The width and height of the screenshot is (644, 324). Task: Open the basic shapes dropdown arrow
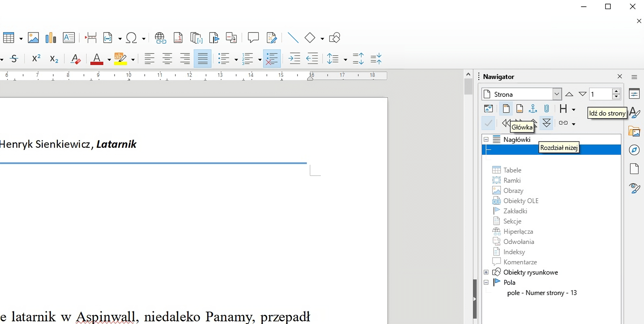pos(322,39)
